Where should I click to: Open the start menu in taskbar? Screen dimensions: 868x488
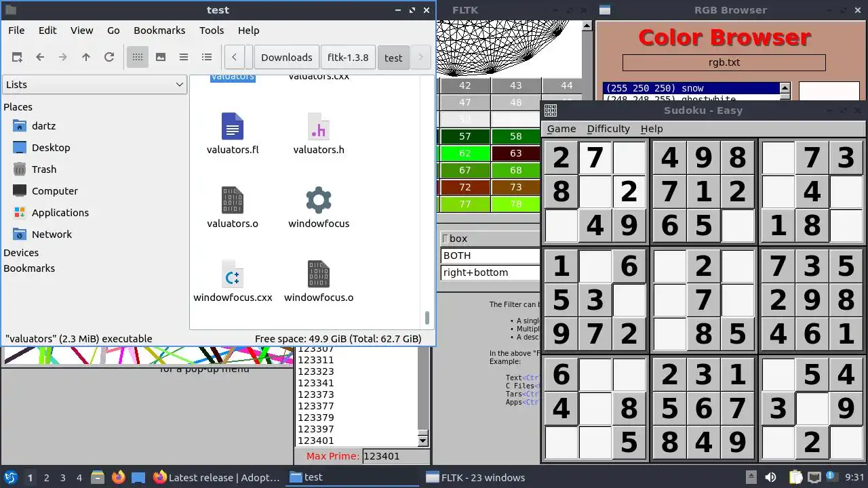(x=11, y=477)
